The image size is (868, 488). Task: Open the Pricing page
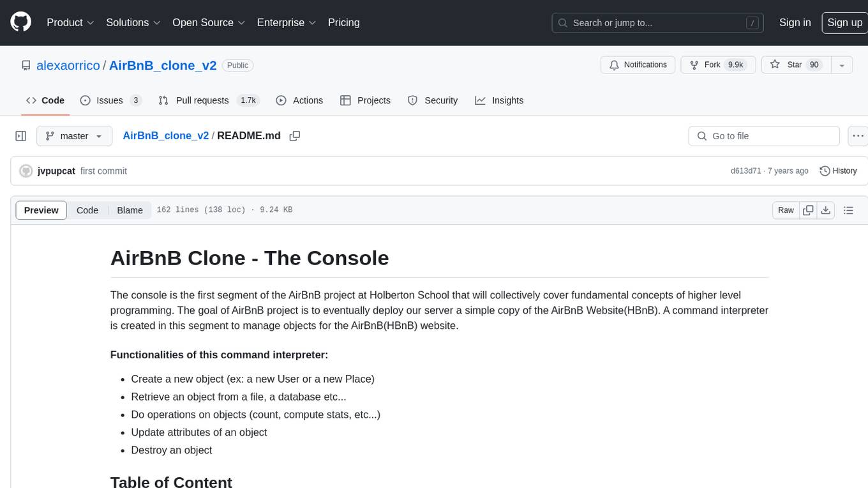click(x=344, y=22)
